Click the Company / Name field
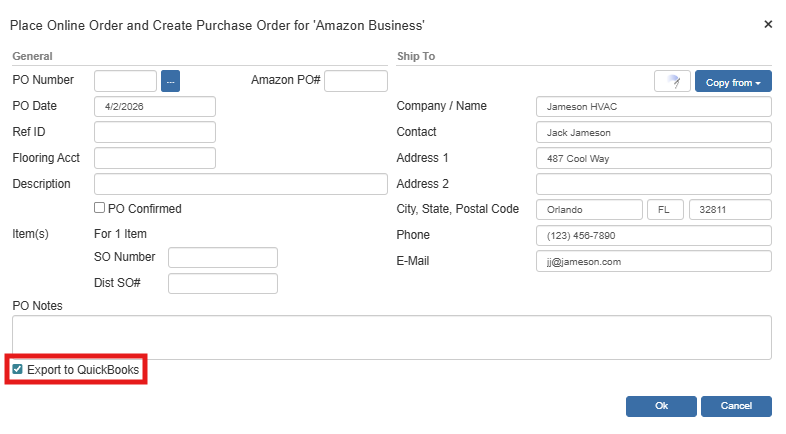Viewport: 786px width, 434px height. [653, 107]
